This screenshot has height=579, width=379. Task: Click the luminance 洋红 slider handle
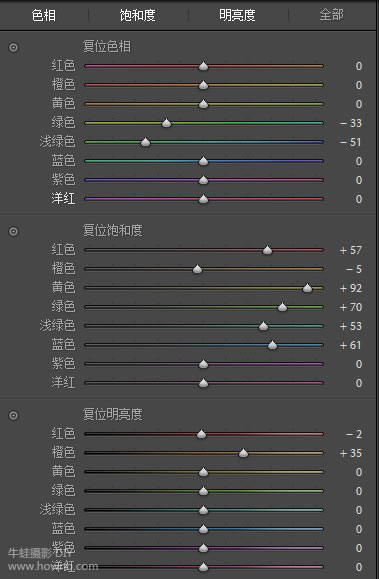click(204, 567)
